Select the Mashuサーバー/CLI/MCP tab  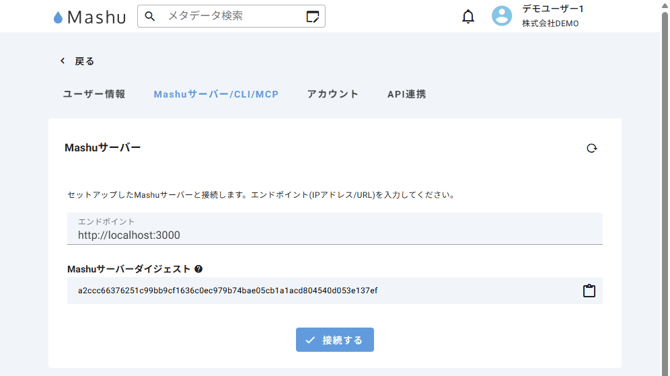(216, 94)
